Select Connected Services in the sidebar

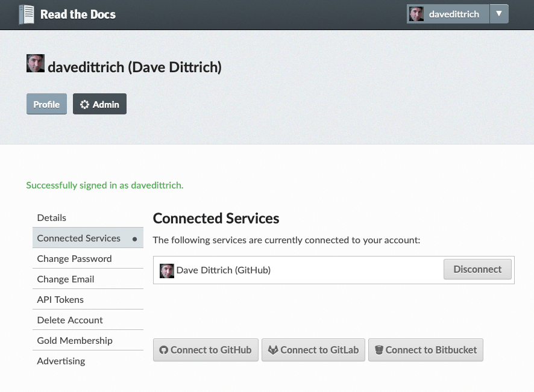tap(79, 238)
